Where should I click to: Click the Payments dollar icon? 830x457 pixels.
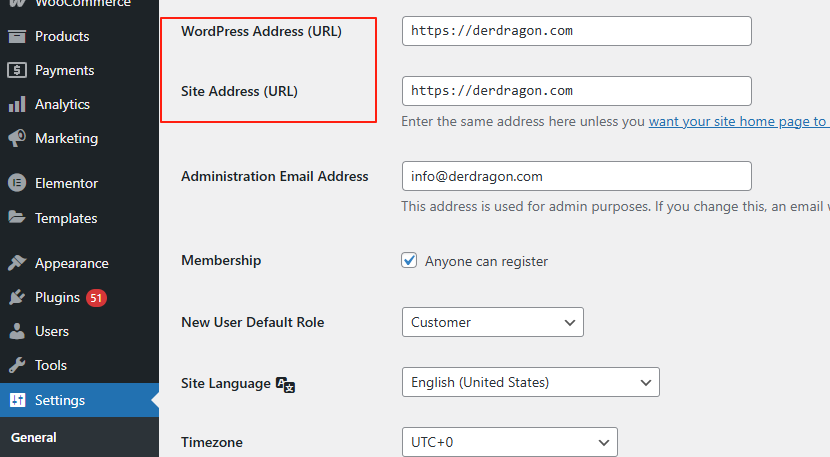[17, 70]
